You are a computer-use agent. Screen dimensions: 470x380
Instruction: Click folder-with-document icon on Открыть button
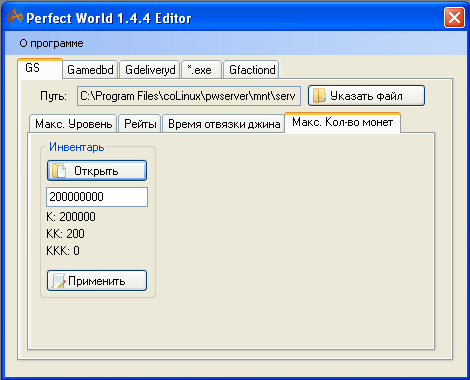[59, 171]
